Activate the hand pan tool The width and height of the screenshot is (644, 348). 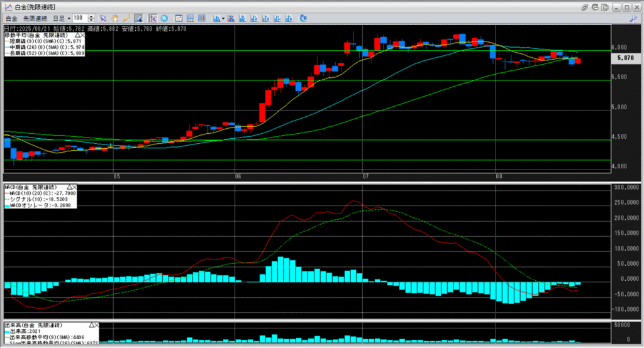click(x=114, y=19)
